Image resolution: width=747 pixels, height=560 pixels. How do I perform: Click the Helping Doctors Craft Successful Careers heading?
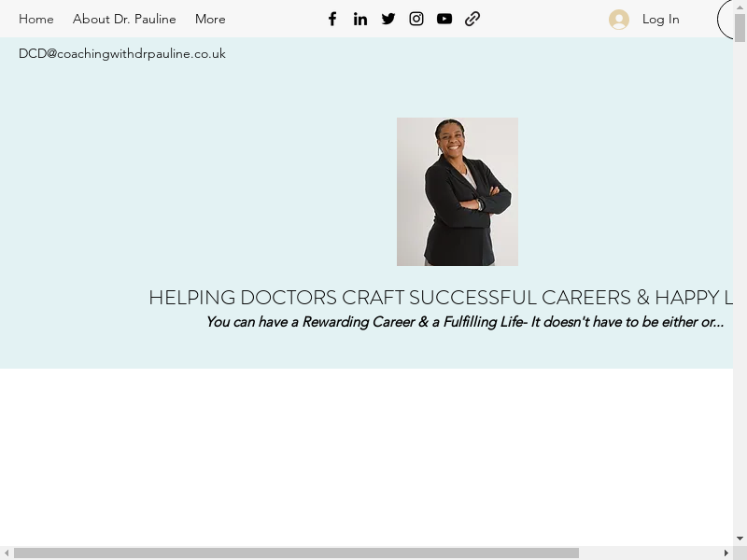[x=441, y=298]
